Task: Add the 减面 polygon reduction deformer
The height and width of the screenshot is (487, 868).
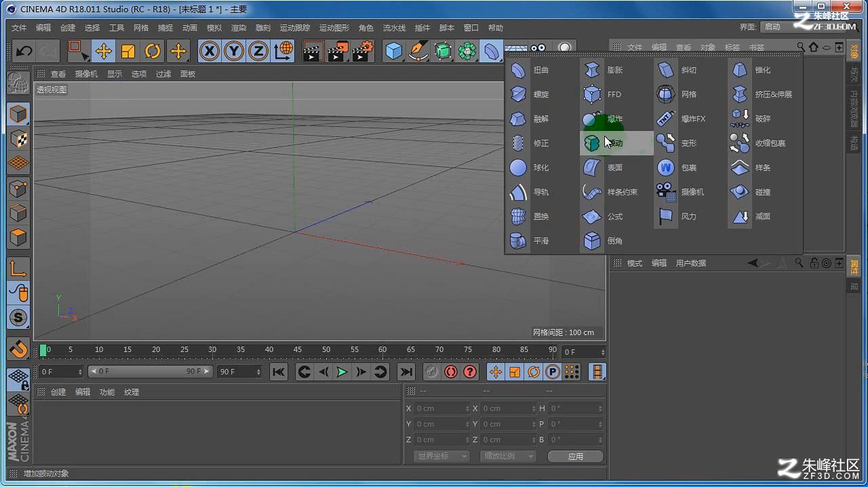Action: [753, 216]
